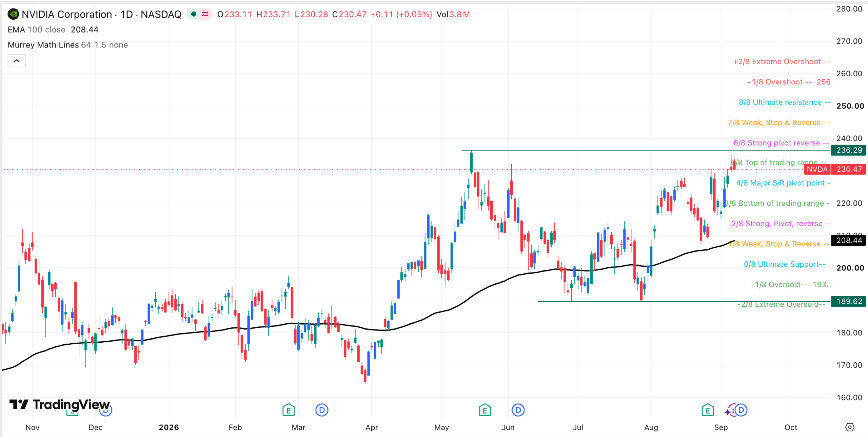Click the NVIDIA logo icon

click(13, 14)
